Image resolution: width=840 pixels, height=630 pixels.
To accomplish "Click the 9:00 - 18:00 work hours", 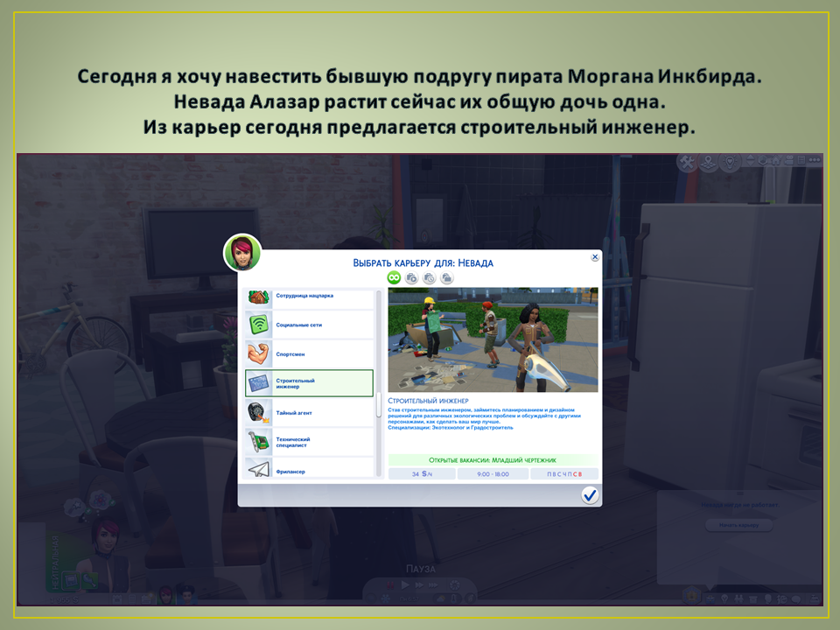I will (493, 473).
